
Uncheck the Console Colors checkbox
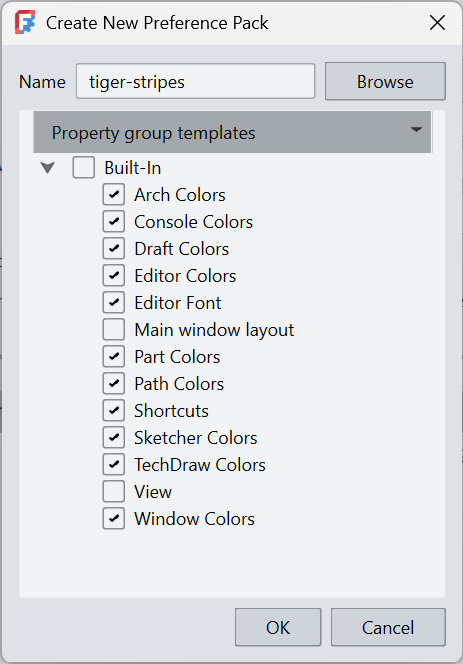point(114,222)
